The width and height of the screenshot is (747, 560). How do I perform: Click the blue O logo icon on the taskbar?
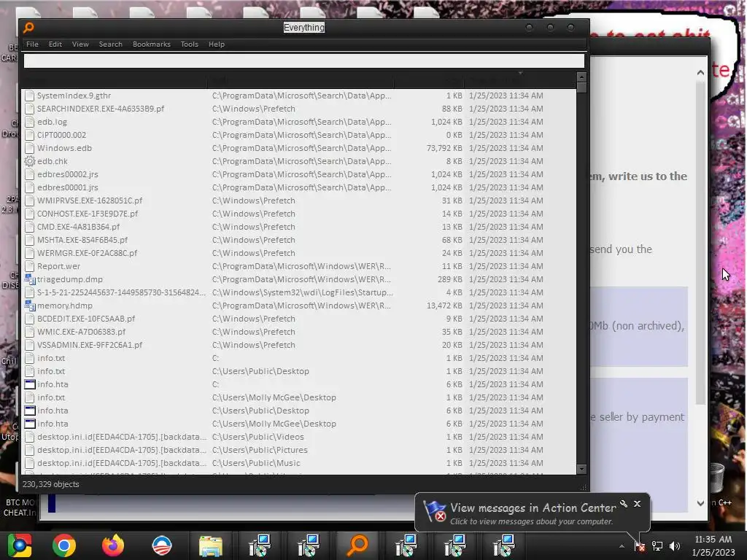coord(162,545)
